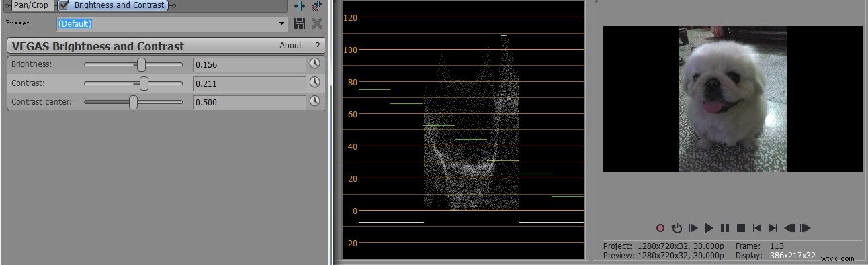Click the waveform scale label -20
The image size is (868, 265).
coord(350,243)
